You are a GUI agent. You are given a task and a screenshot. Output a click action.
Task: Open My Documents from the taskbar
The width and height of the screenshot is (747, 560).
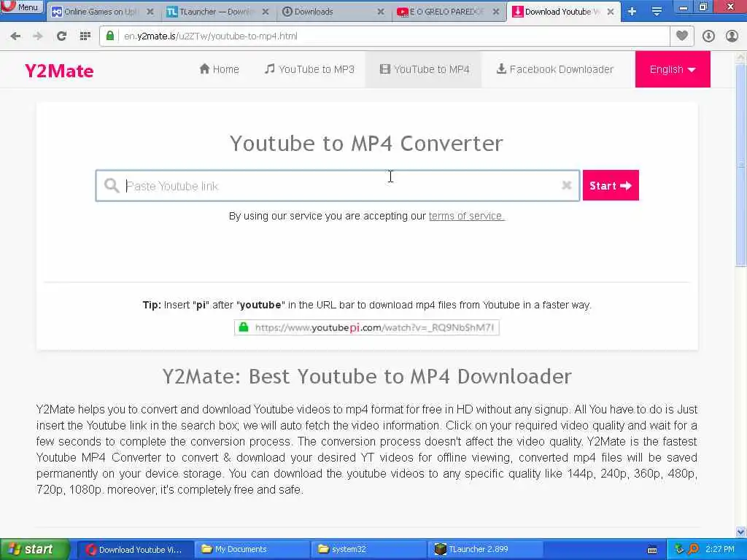click(x=252, y=550)
